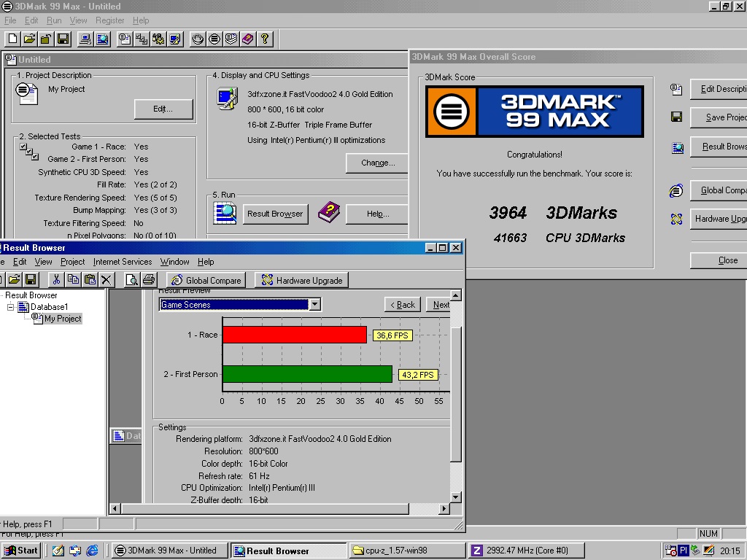747x560 pixels.
Task: Click the selected tests checklist toolbar icon
Action: pos(142,39)
